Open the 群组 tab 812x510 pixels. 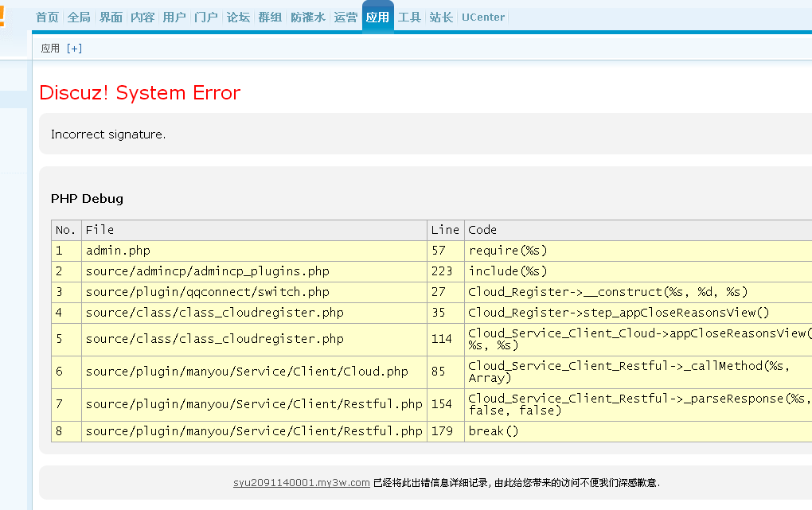[x=270, y=17]
